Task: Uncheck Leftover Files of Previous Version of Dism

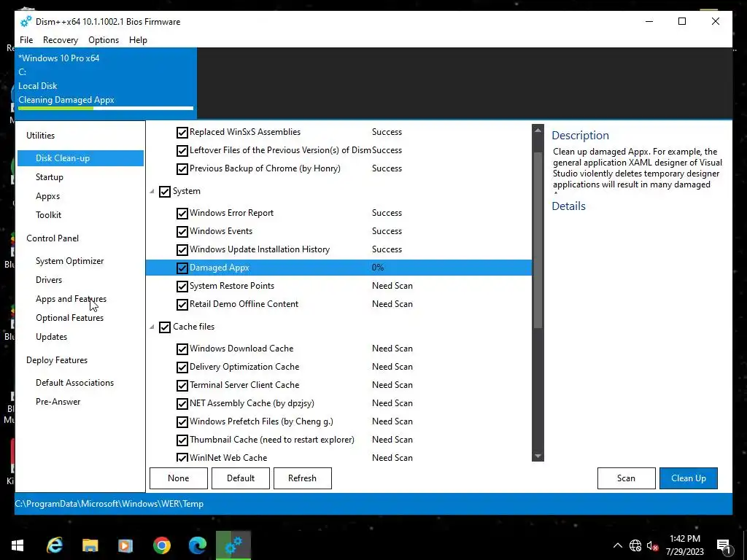Action: point(182,150)
